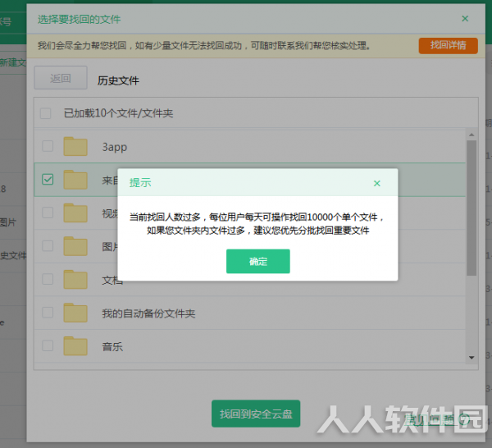This screenshot has width=492, height=448.
Task: Click the folder icon in the checked 来自 row
Action: [x=75, y=180]
